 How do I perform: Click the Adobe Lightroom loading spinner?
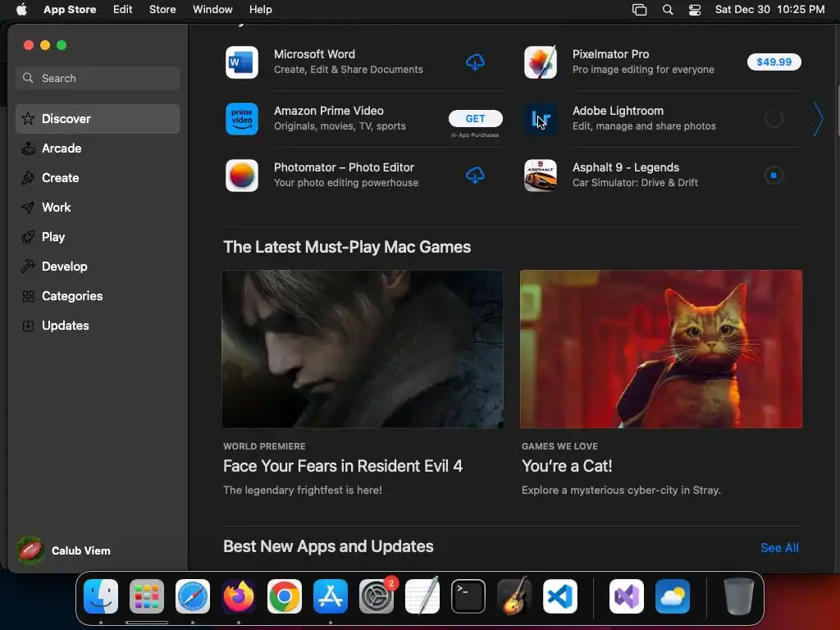click(774, 119)
